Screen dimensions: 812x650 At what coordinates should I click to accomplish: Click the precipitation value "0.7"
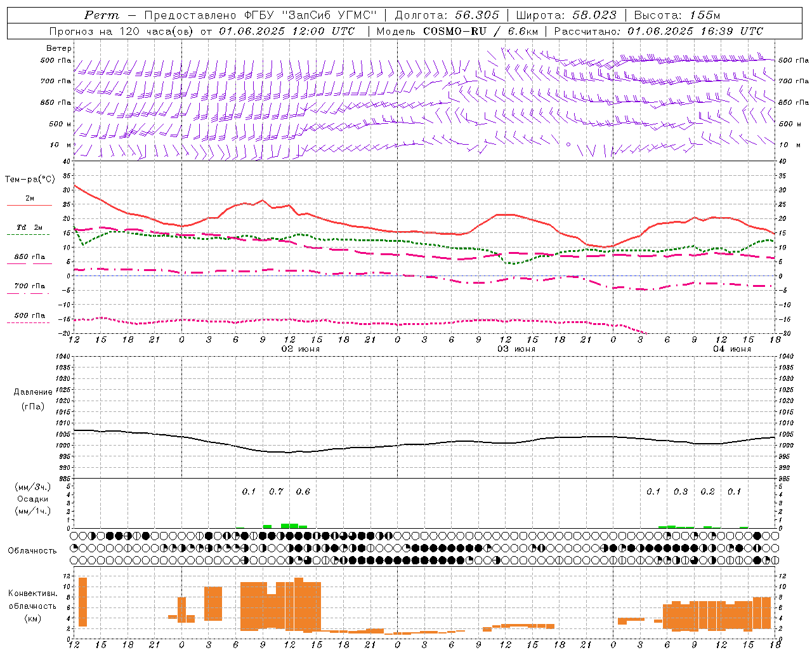point(276,492)
